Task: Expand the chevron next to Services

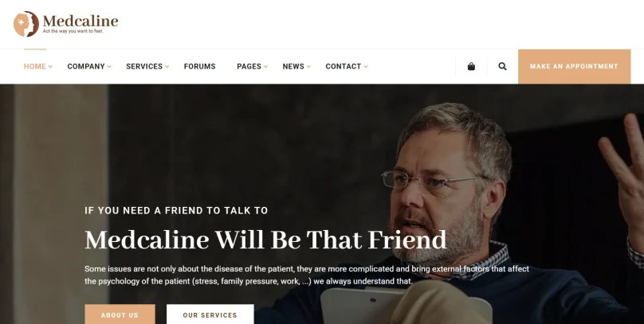Action: pos(167,66)
